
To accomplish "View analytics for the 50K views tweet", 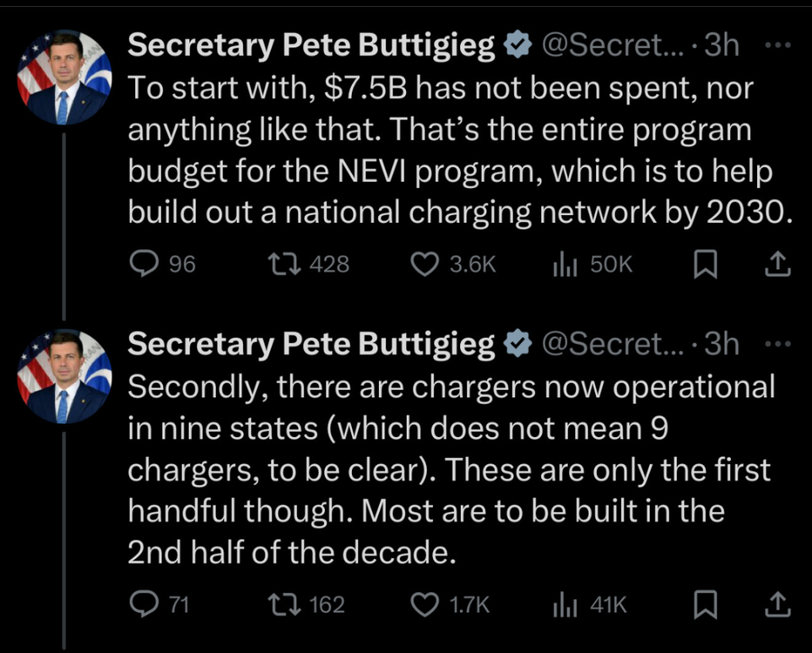I will (x=565, y=264).
